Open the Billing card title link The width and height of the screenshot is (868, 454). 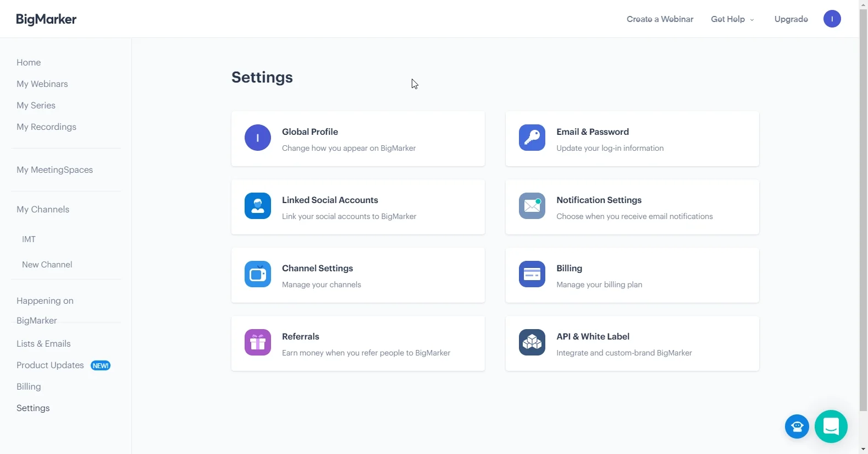pyautogui.click(x=569, y=269)
